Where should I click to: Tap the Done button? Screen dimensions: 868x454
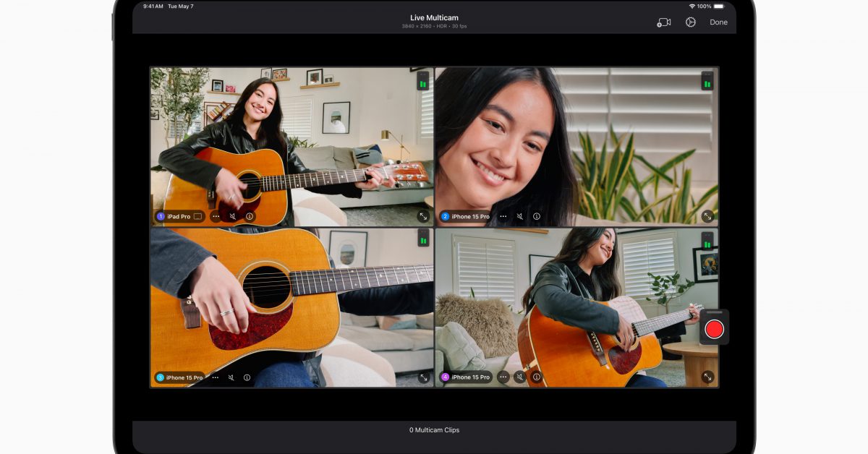point(718,22)
